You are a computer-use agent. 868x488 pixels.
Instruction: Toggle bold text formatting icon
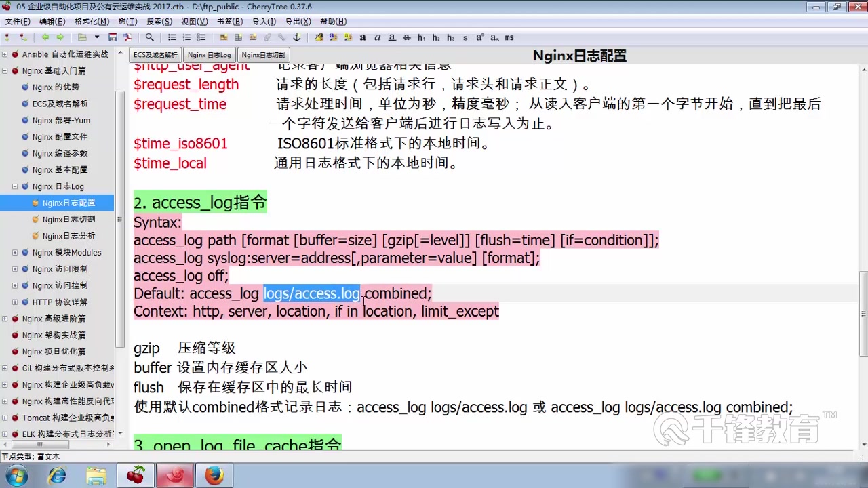(x=363, y=37)
